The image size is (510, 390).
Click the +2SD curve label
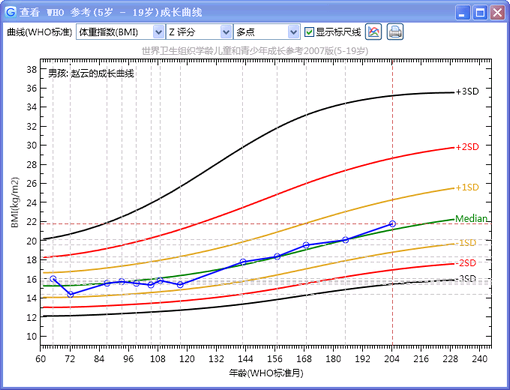[467, 147]
